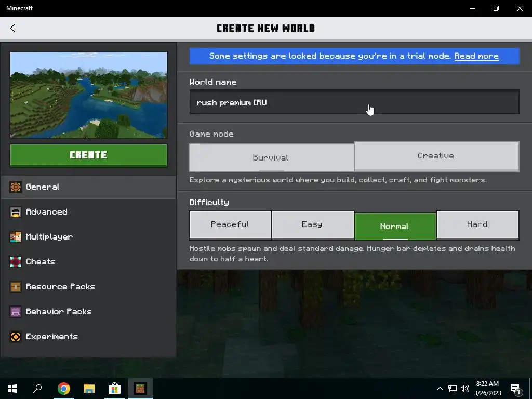Open Windows Start menu
Image resolution: width=532 pixels, height=399 pixels.
(x=12, y=389)
